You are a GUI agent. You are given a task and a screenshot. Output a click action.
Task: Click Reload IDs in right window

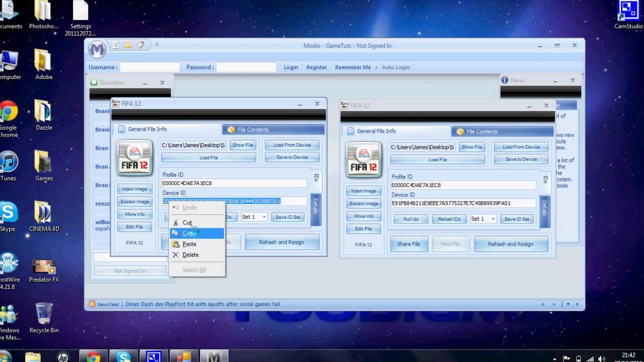[449, 219]
